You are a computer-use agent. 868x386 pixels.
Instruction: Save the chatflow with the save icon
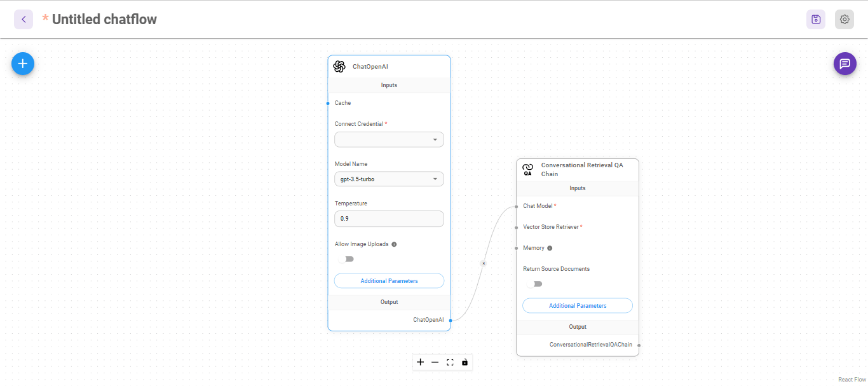pyautogui.click(x=816, y=20)
